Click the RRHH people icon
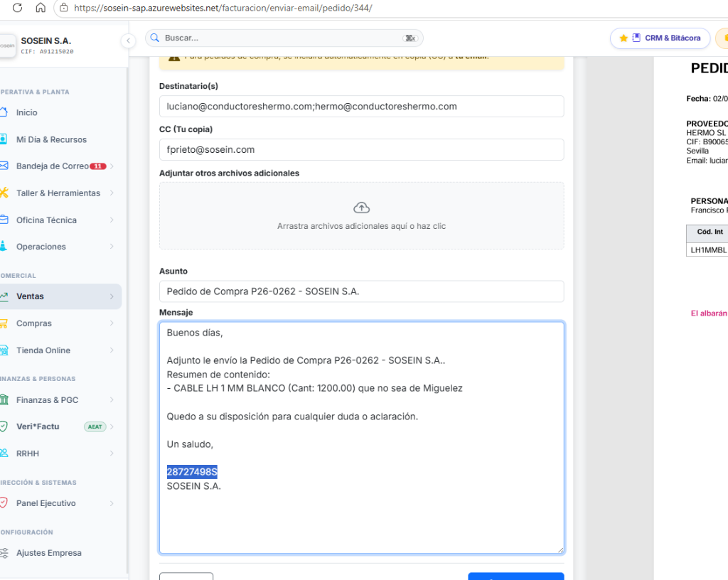Viewport: 728px width, 580px height. pyautogui.click(x=4, y=453)
